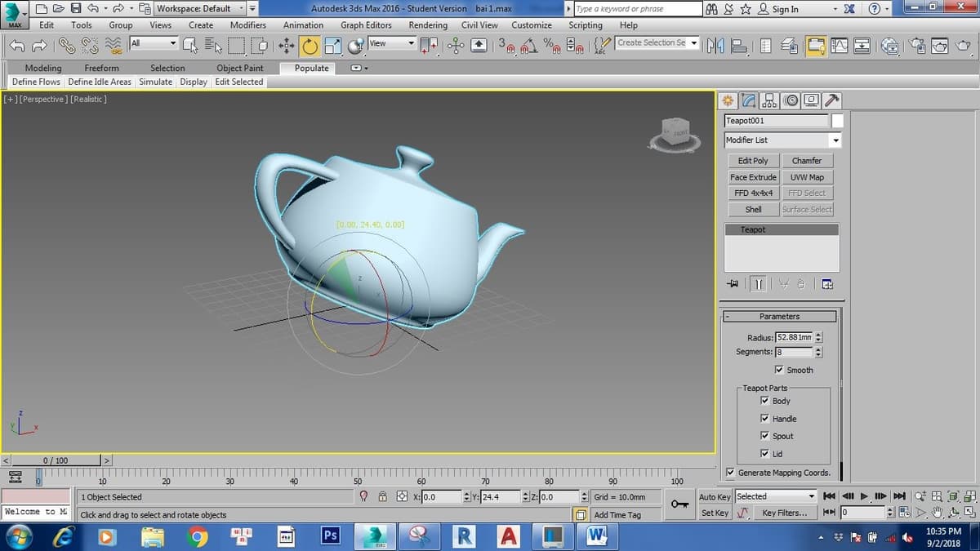Uncheck the Lid teapot part

(764, 454)
